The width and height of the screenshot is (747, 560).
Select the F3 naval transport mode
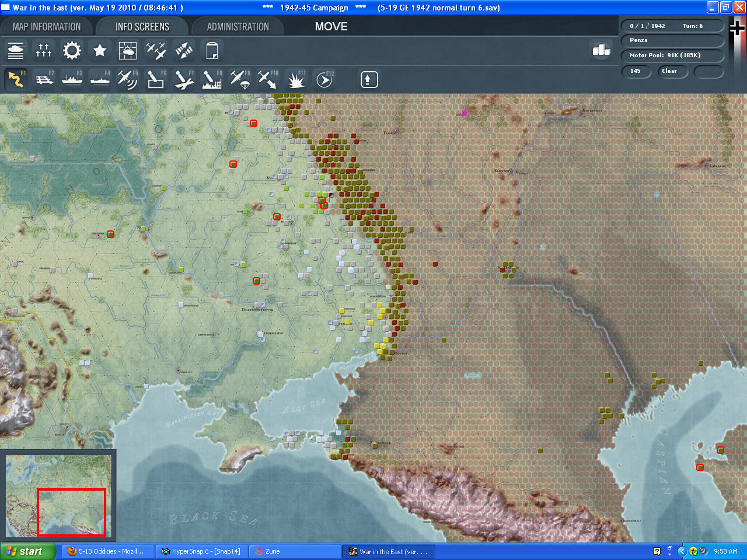(x=72, y=79)
